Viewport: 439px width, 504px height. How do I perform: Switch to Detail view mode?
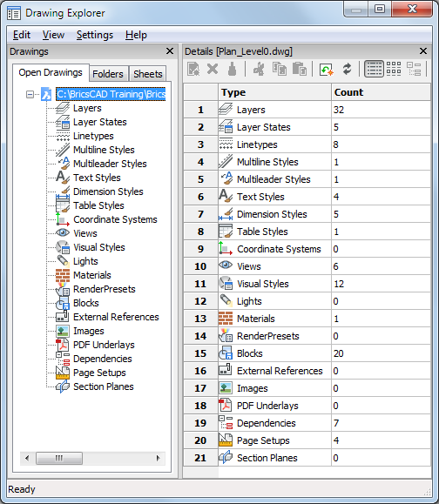tap(374, 69)
